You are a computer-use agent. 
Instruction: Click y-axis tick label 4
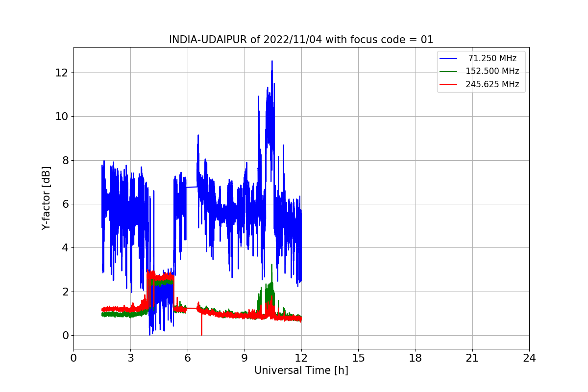(x=65, y=247)
